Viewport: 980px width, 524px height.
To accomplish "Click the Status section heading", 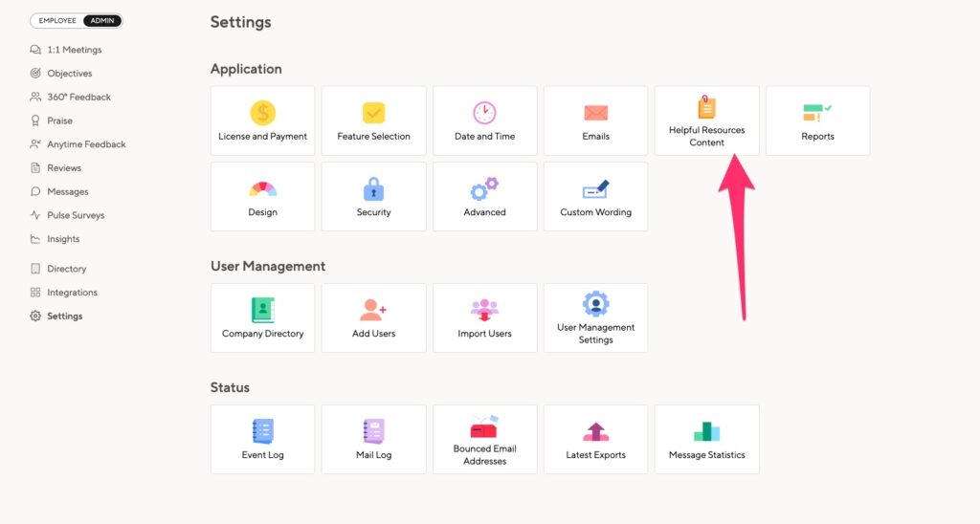I will [x=230, y=387].
